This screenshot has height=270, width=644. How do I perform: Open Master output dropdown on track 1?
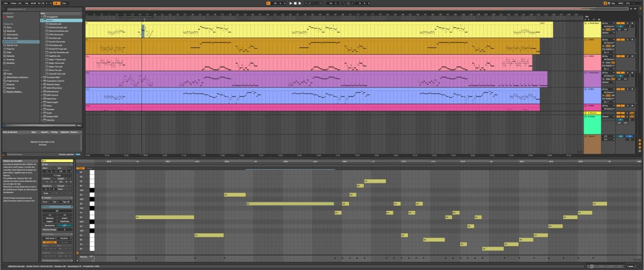tap(608, 32)
